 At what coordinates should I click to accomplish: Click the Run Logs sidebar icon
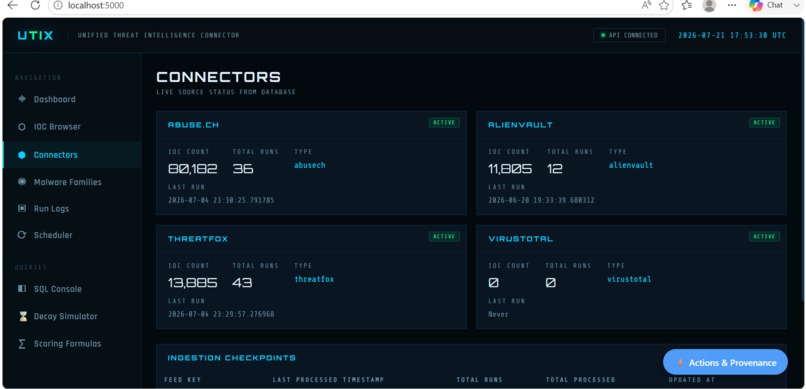[22, 209]
